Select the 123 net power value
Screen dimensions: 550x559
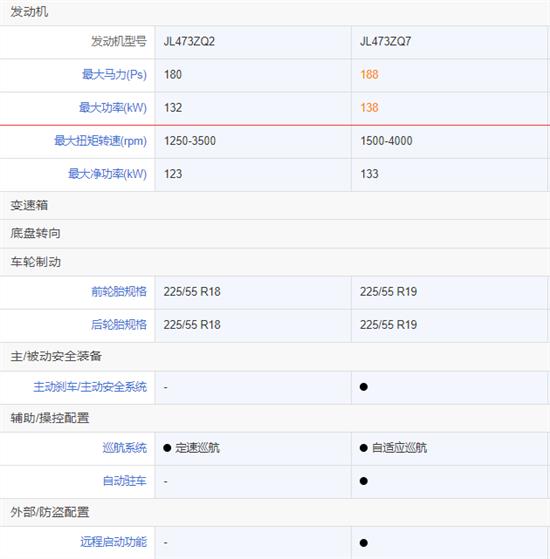pos(173,174)
